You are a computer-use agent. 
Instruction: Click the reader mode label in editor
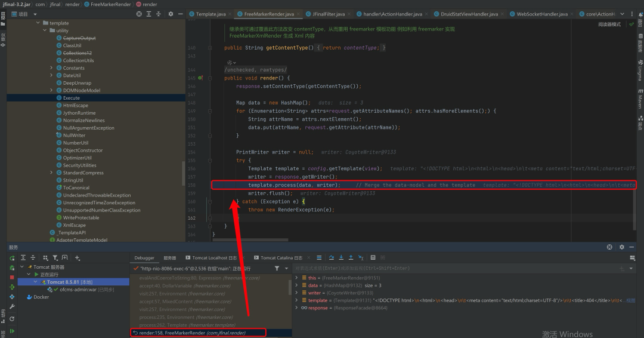point(609,24)
